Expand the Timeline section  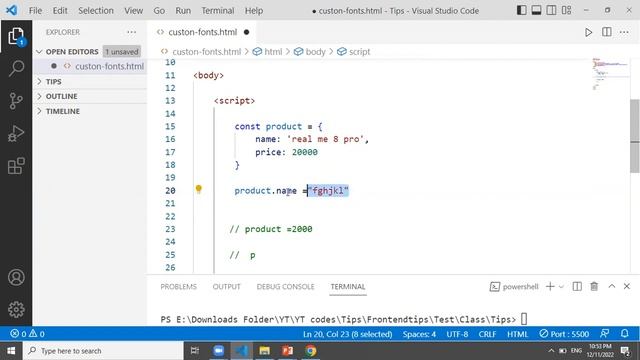[90, 111]
